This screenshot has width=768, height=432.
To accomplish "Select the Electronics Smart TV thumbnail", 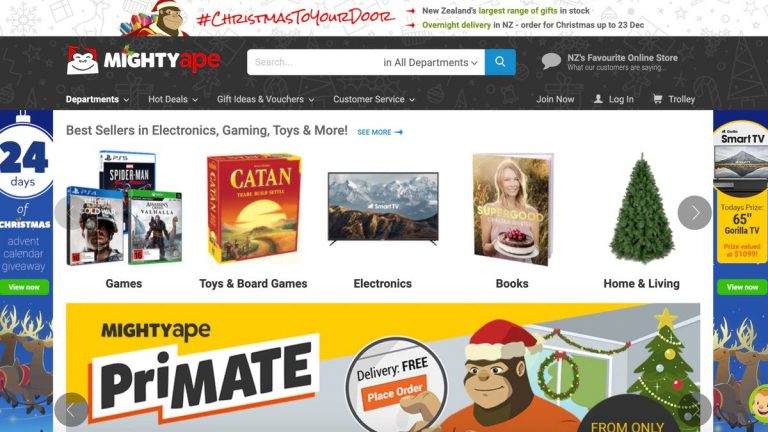I will coord(383,209).
